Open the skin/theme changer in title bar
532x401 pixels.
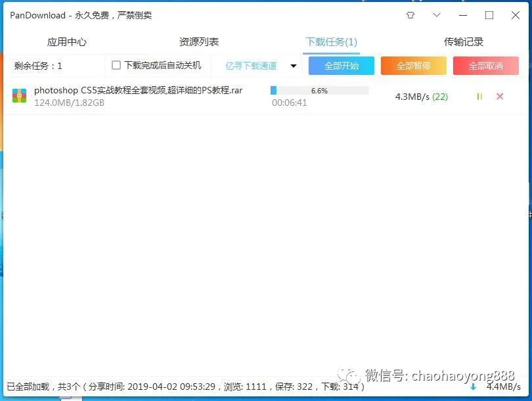point(411,14)
